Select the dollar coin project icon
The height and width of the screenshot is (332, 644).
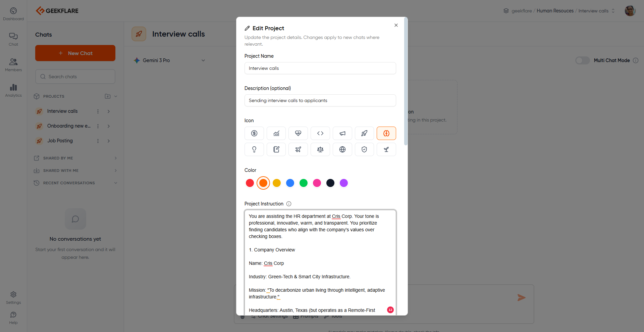[254, 133]
